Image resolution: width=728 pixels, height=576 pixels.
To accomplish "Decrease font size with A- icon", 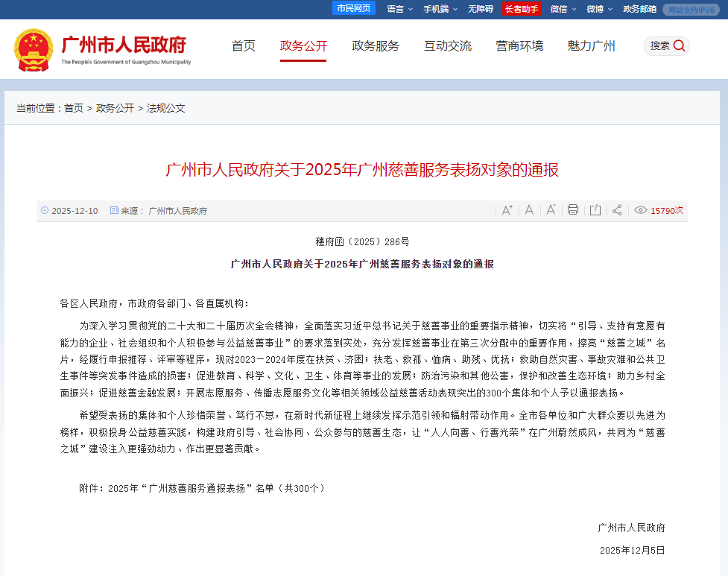I will click(x=551, y=210).
